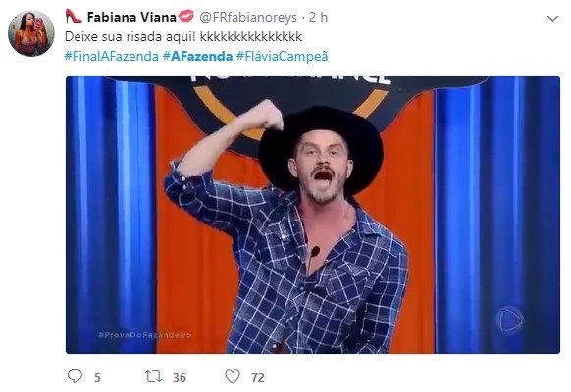571x392 pixels.
Task: Click the Fabiana Viana display name
Action: point(131,17)
